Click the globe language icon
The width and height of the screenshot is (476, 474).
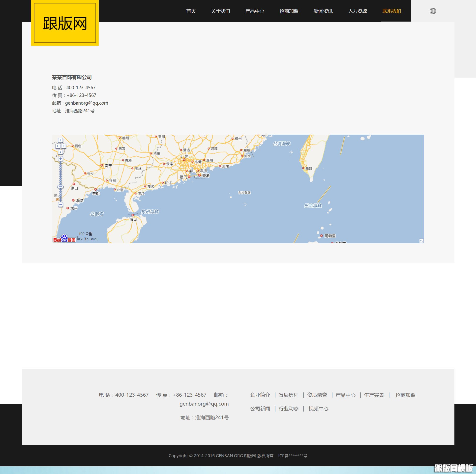click(x=433, y=11)
